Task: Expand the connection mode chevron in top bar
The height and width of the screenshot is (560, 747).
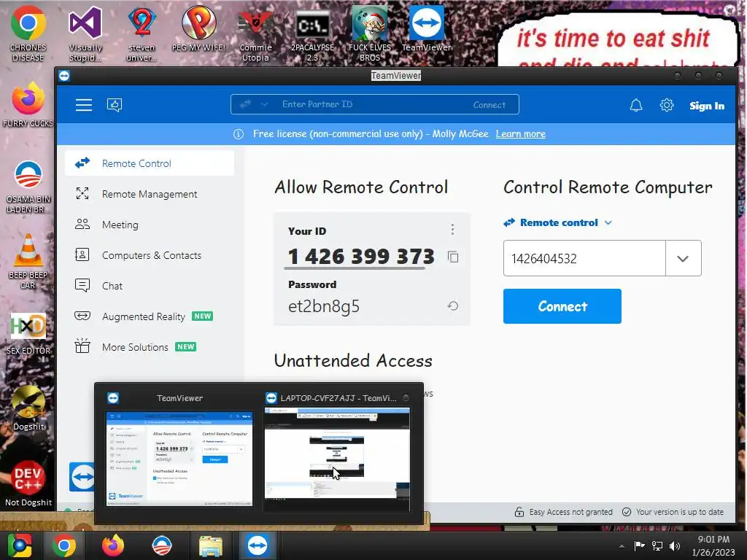Action: click(264, 104)
